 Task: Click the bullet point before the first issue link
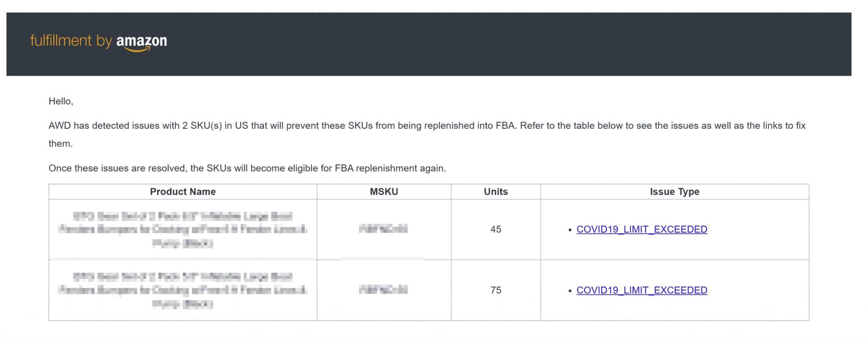point(570,230)
